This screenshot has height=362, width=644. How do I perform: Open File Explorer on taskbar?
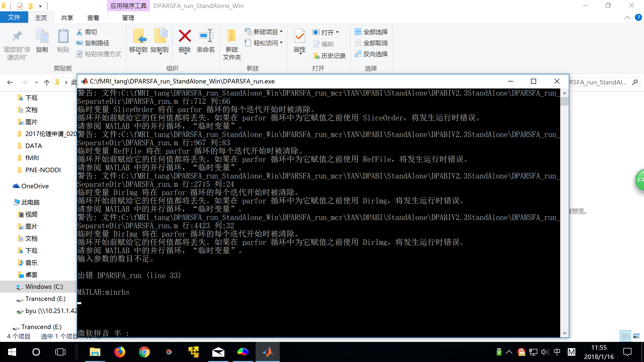[x=95, y=352]
